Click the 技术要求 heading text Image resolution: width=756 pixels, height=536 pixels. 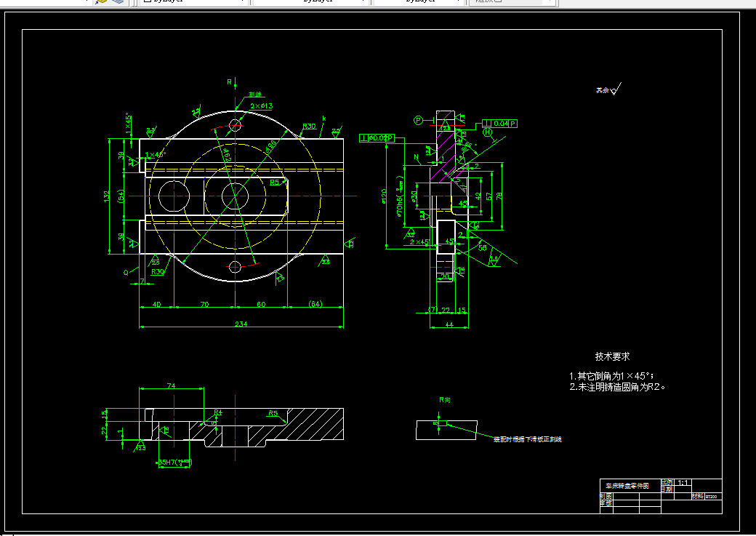pyautogui.click(x=612, y=356)
